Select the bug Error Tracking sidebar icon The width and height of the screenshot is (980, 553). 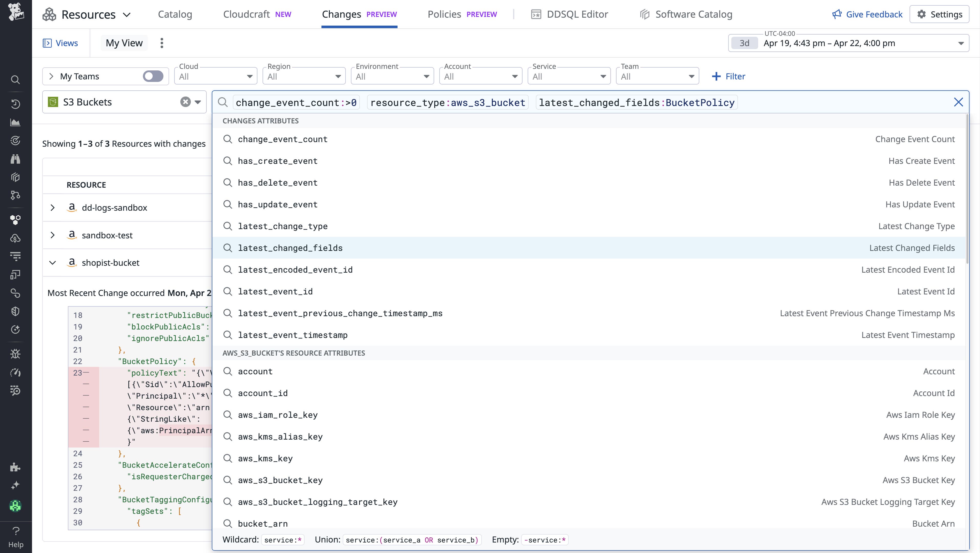[15, 353]
